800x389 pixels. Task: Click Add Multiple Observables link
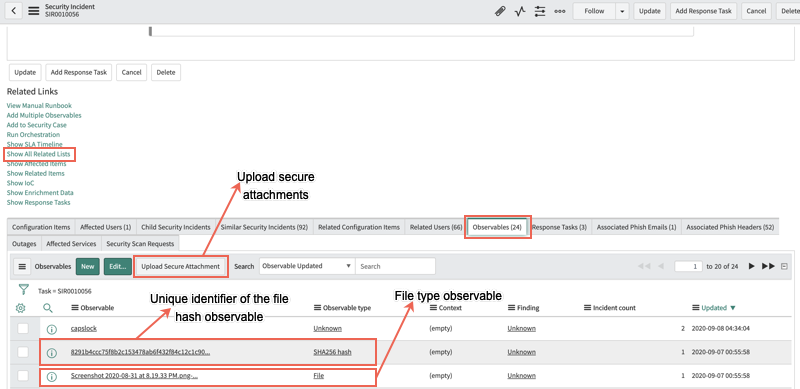tap(44, 115)
